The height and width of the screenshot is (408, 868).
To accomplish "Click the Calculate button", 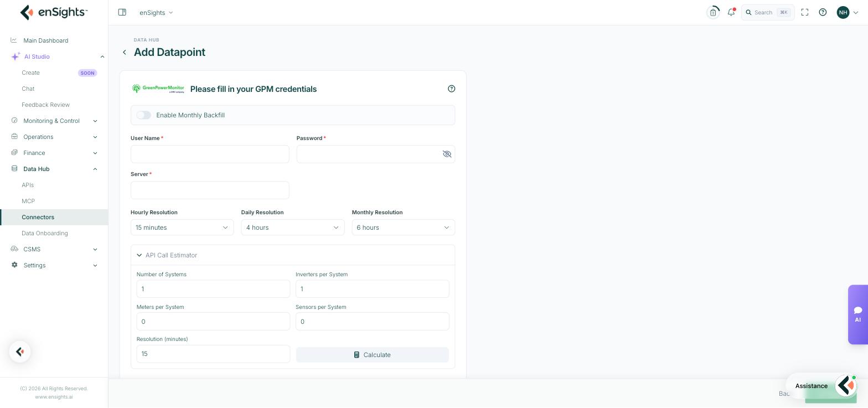I will coord(373,355).
